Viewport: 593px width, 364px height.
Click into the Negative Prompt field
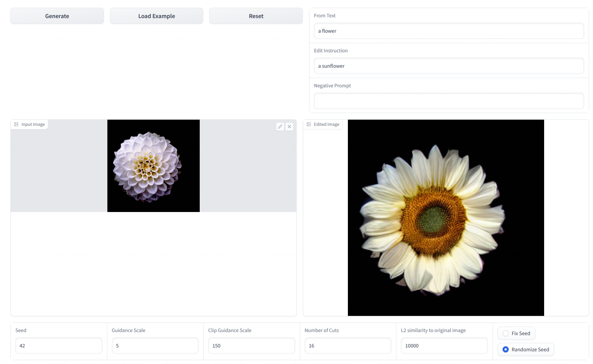click(x=449, y=101)
